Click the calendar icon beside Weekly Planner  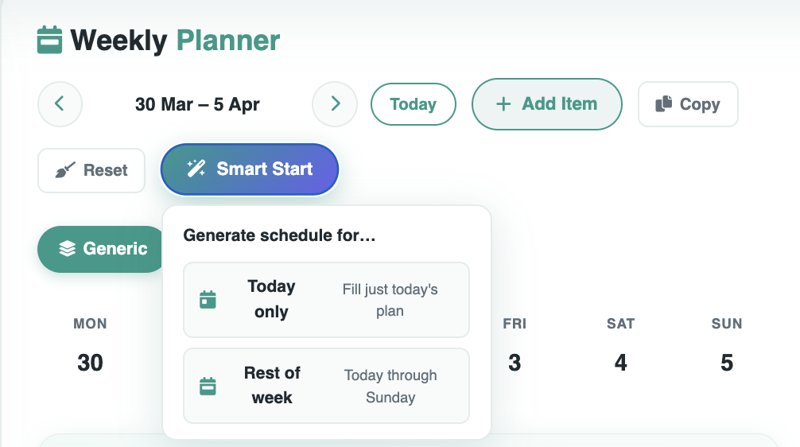[49, 41]
